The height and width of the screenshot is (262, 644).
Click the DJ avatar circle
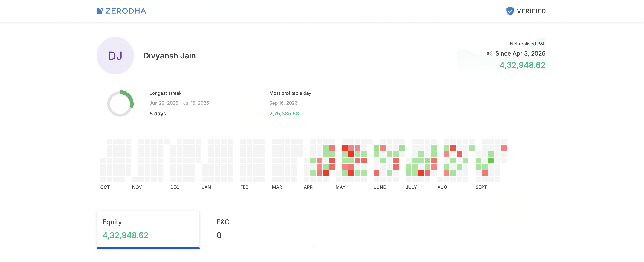[115, 56]
